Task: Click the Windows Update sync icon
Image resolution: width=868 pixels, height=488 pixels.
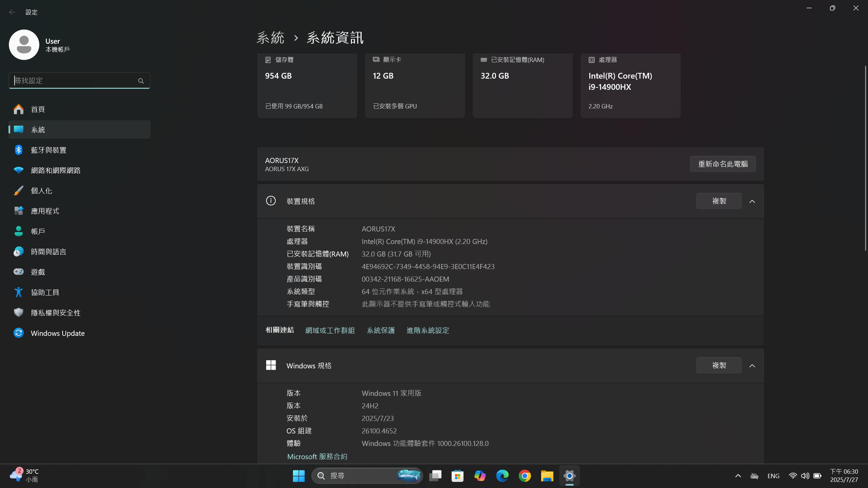Action: tap(19, 333)
